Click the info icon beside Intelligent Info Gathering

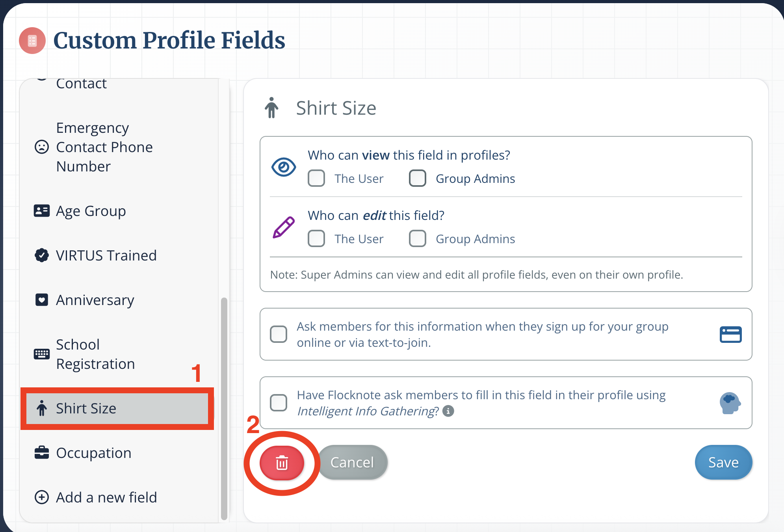[x=448, y=411]
